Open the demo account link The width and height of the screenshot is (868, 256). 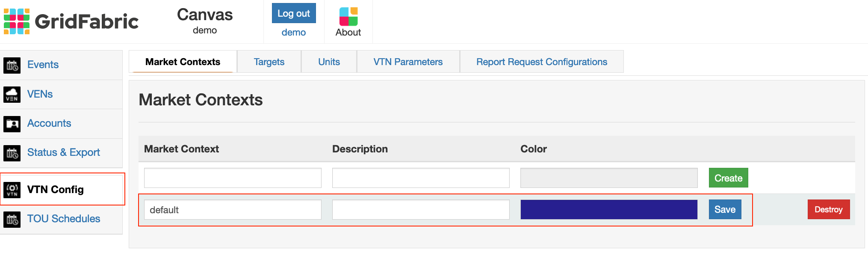tap(293, 32)
